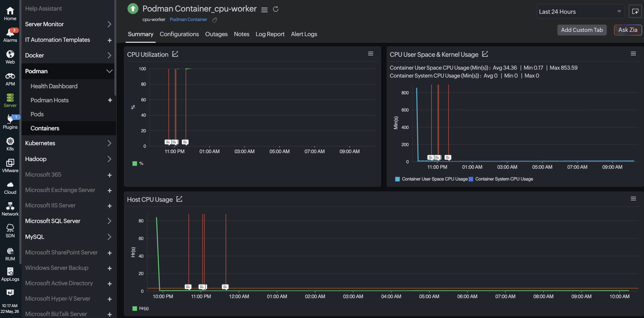The width and height of the screenshot is (644, 318).
Task: Open Host CPU Usage chart expanded view
Action: point(179,199)
